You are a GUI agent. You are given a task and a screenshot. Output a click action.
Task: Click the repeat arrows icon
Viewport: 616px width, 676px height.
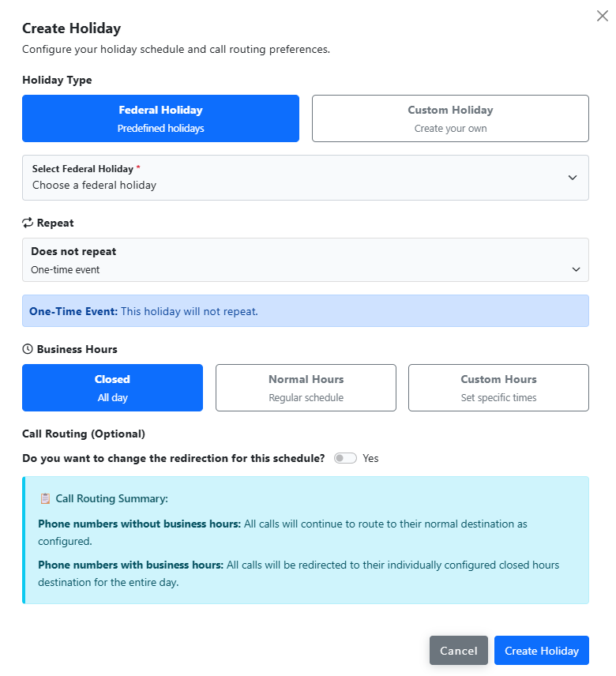28,223
